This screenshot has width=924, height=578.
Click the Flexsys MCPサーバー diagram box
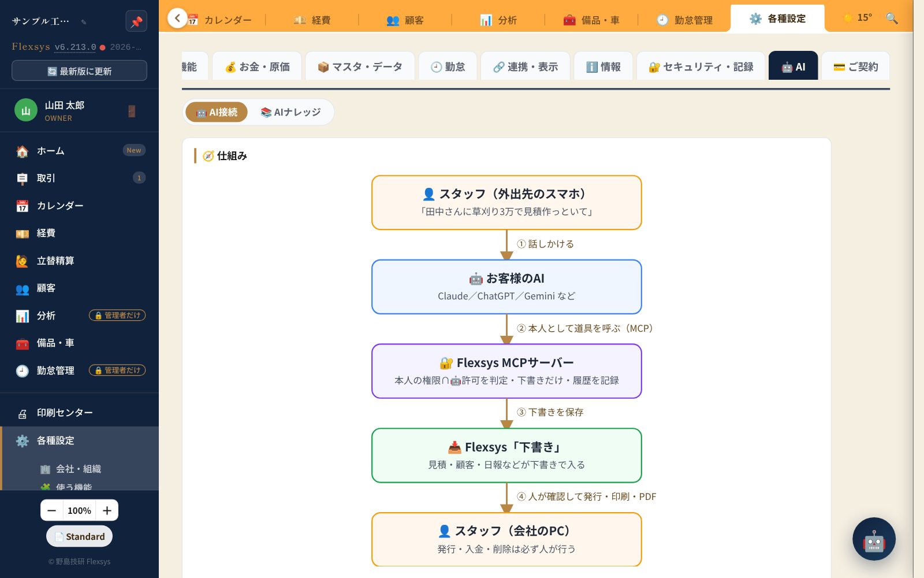tap(506, 371)
